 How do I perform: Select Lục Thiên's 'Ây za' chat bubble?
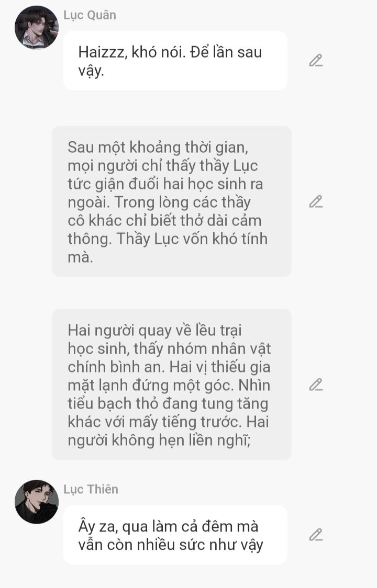coord(175,535)
